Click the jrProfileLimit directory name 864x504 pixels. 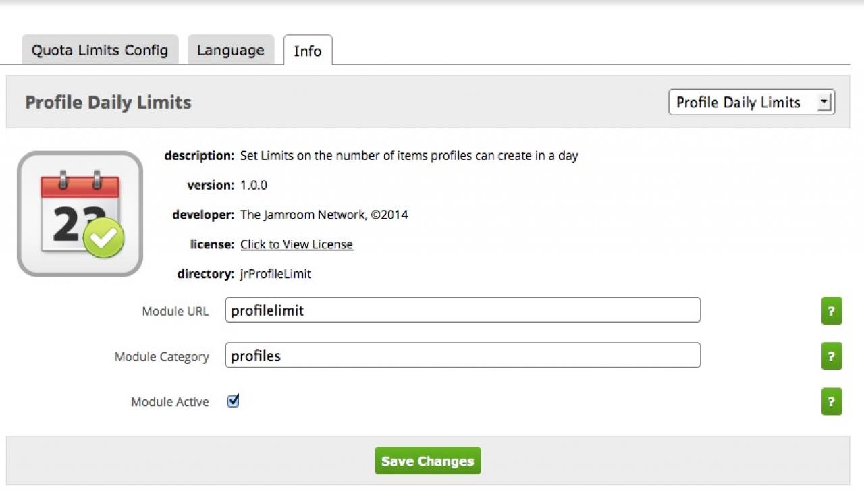[275, 274]
